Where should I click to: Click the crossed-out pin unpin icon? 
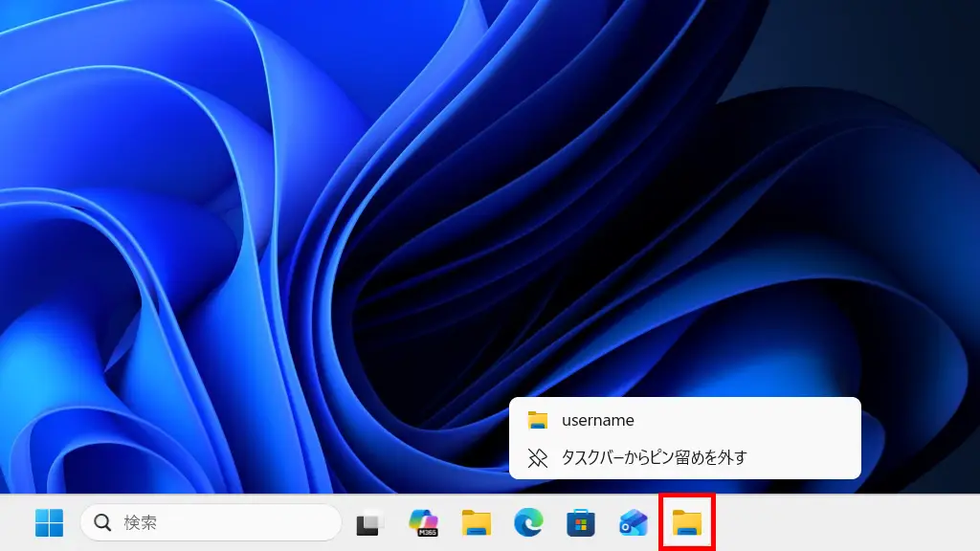coord(538,457)
